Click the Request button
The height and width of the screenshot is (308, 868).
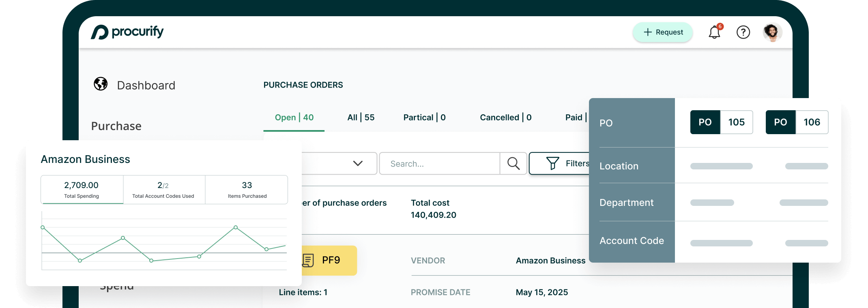[x=663, y=32]
